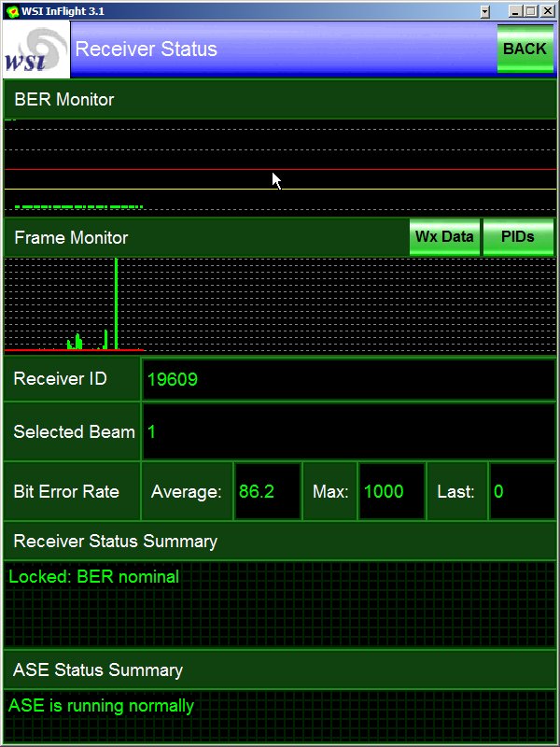This screenshot has height=747, width=560.
Task: Maximize the WSI InFlight window
Action: coord(531,11)
